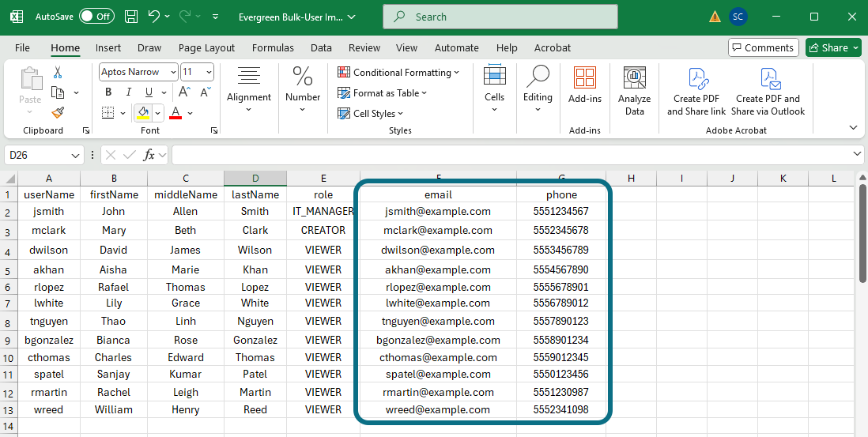Image resolution: width=868 pixels, height=437 pixels.
Task: Click Analyze Data
Action: [x=634, y=90]
